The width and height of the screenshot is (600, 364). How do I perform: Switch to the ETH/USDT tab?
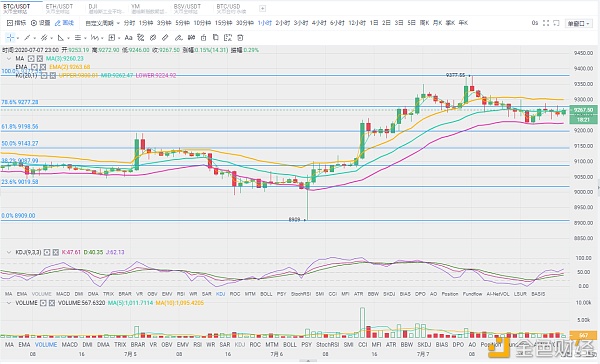point(59,8)
